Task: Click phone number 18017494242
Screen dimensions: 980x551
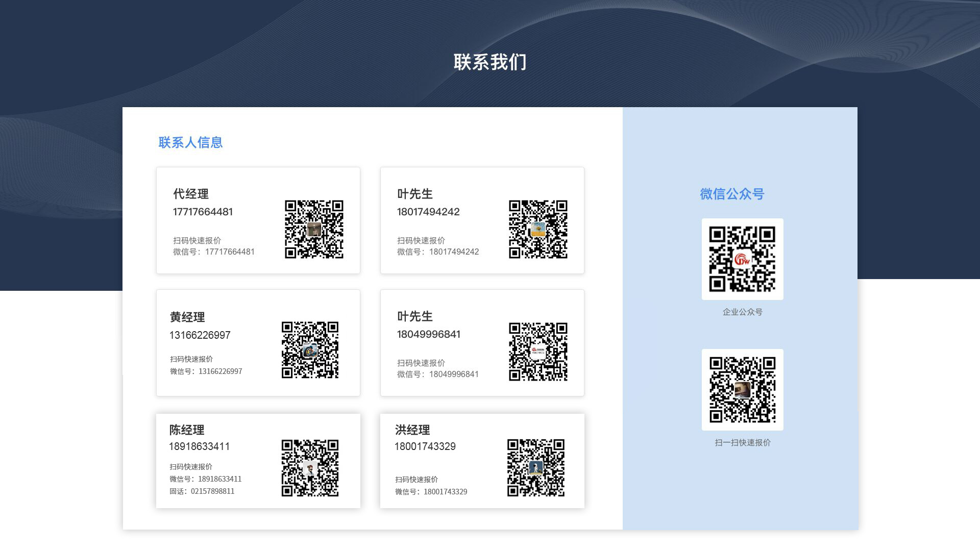Action: click(x=428, y=212)
